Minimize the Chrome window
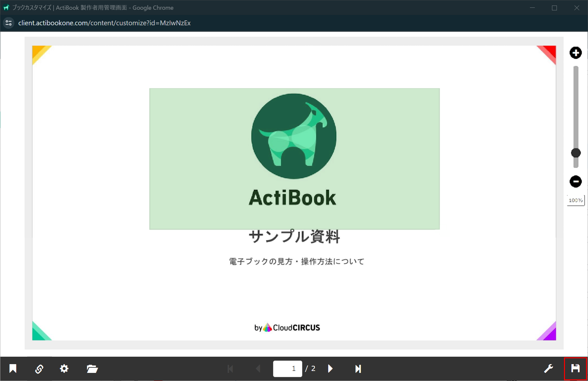 [x=532, y=8]
